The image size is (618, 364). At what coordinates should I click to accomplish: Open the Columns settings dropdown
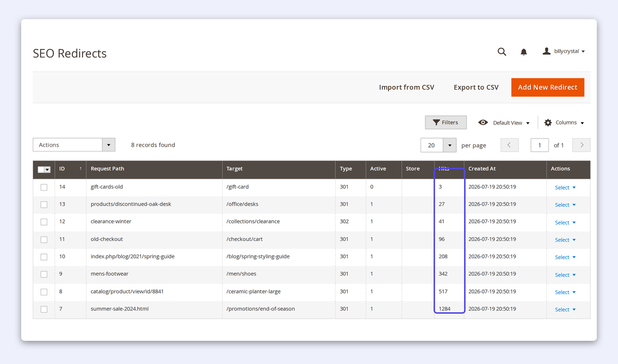564,123
